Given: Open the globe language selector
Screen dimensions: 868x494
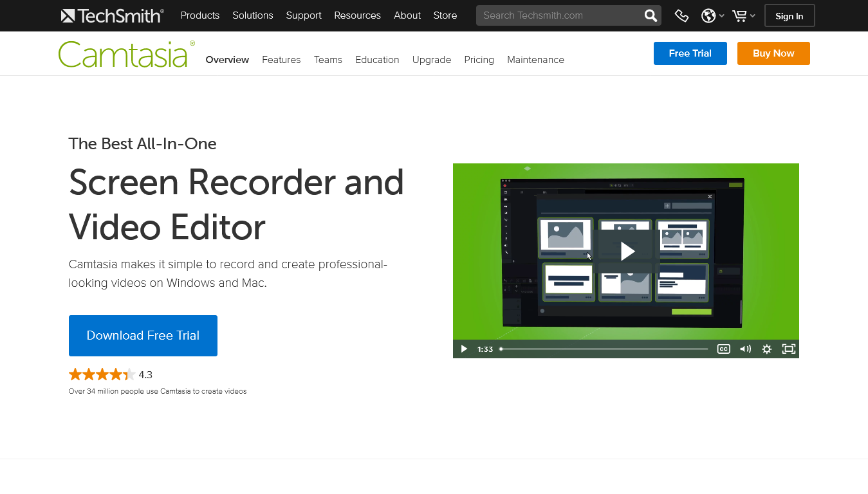Looking at the screenshot, I should coord(712,15).
